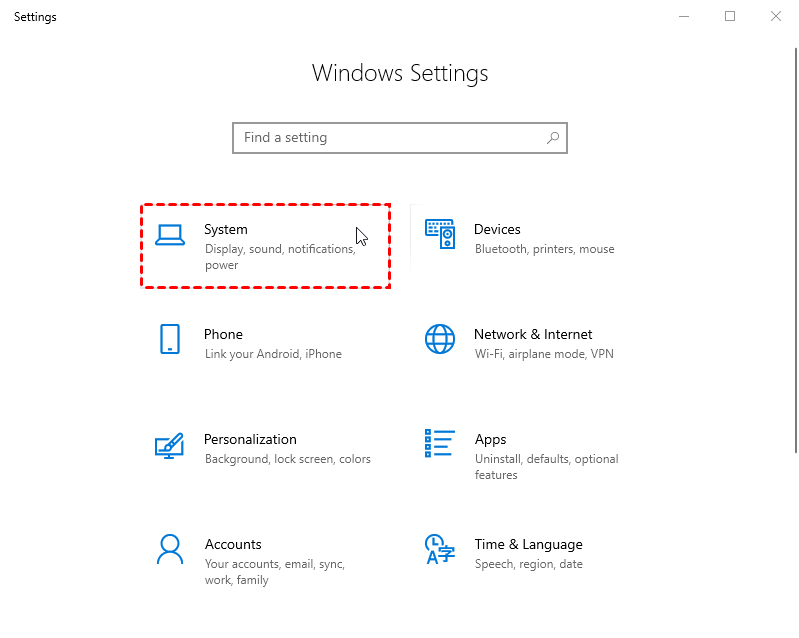Select the Accounts person icon
Screen dimensions: 799x638
170,549
